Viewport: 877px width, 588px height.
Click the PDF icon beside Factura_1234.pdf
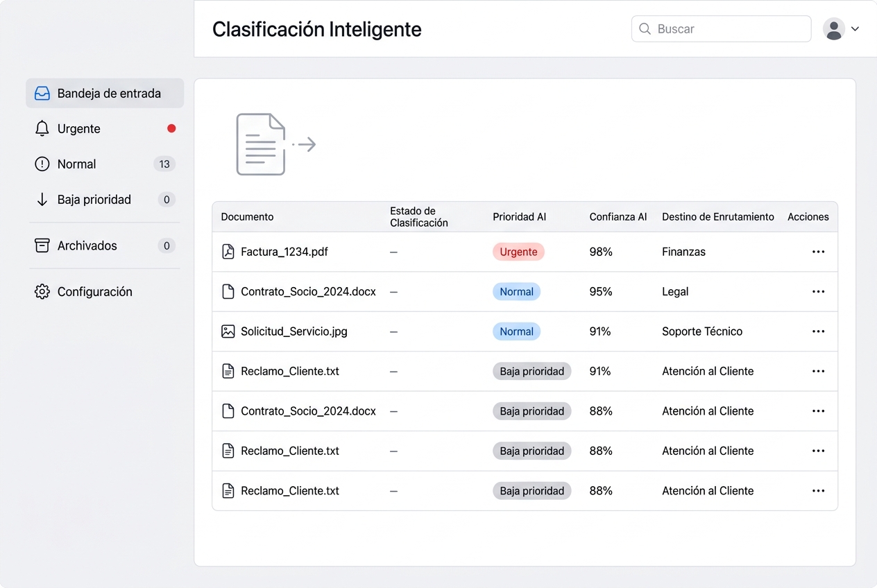point(228,252)
